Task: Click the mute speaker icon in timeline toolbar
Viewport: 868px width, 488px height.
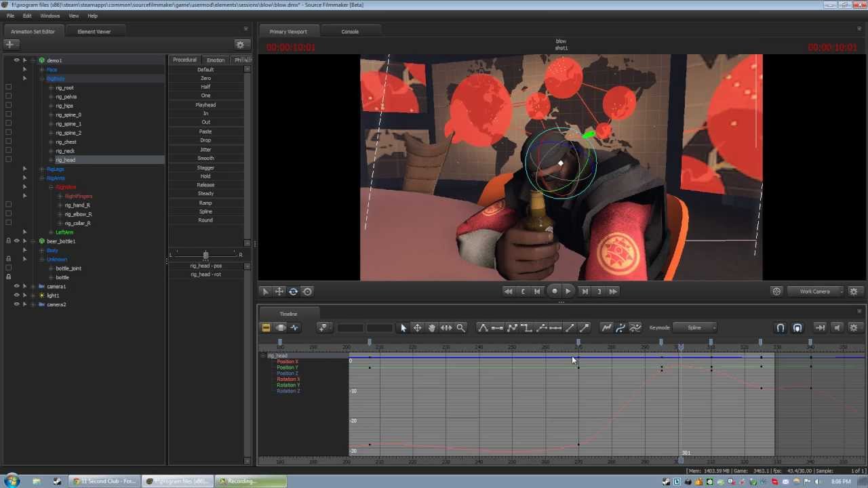Action: pos(837,327)
